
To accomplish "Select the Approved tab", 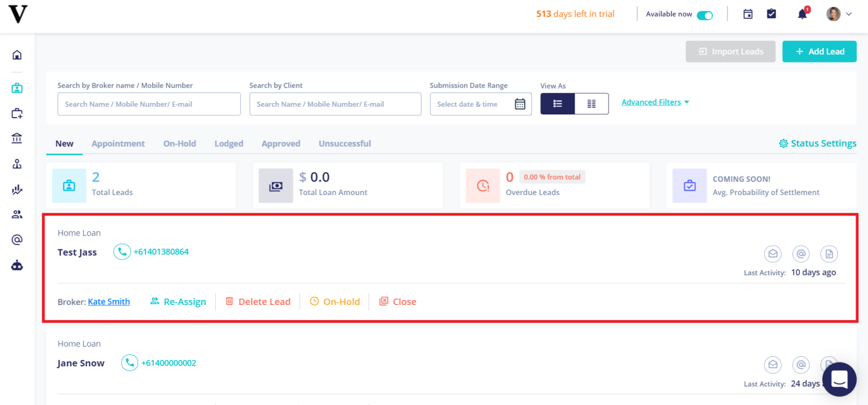I will click(x=281, y=143).
